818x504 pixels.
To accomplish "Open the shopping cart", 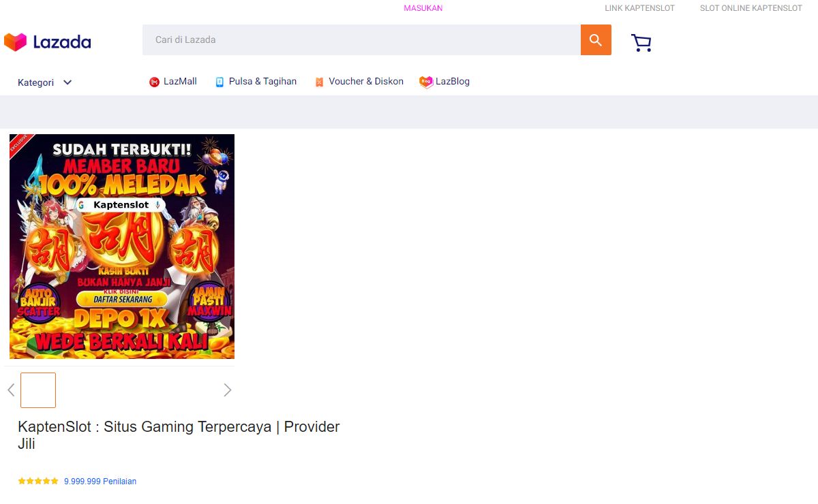I will coord(641,43).
